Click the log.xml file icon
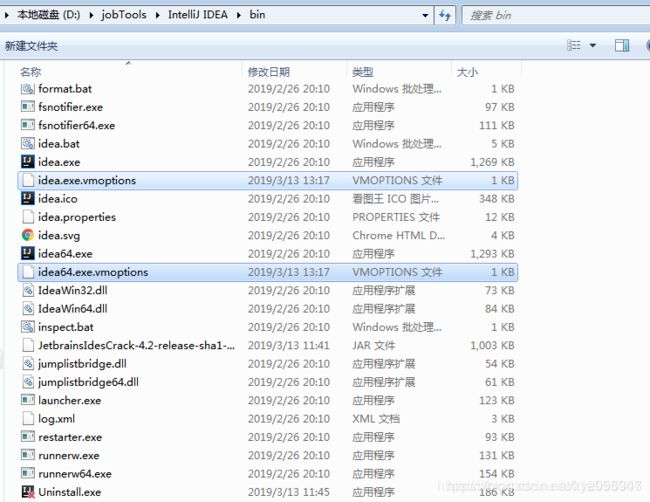The width and height of the screenshot is (650, 502). coord(28,419)
